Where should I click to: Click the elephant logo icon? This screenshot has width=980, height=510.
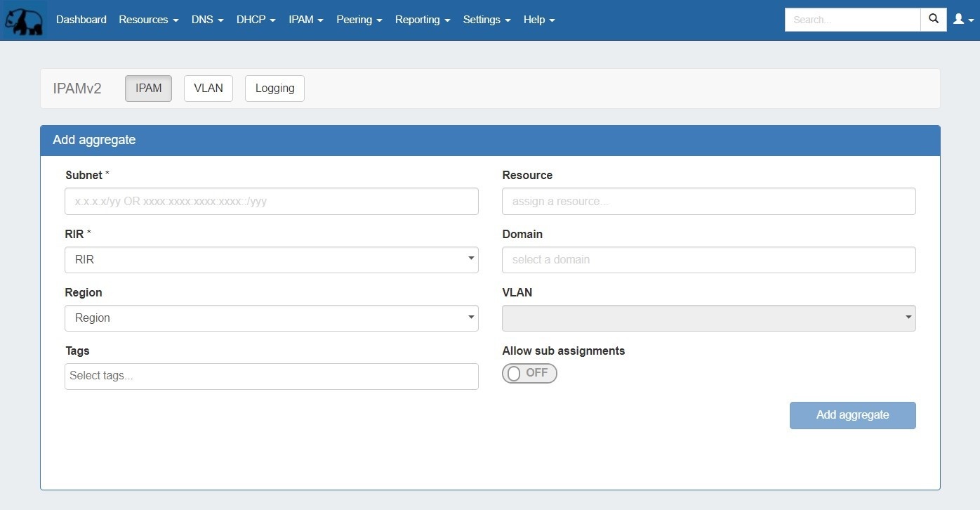(x=22, y=20)
